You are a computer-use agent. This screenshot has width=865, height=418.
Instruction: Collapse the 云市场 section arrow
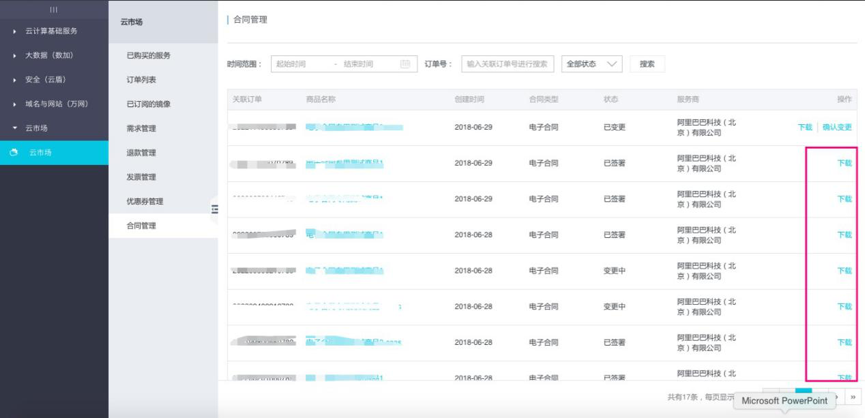14,128
